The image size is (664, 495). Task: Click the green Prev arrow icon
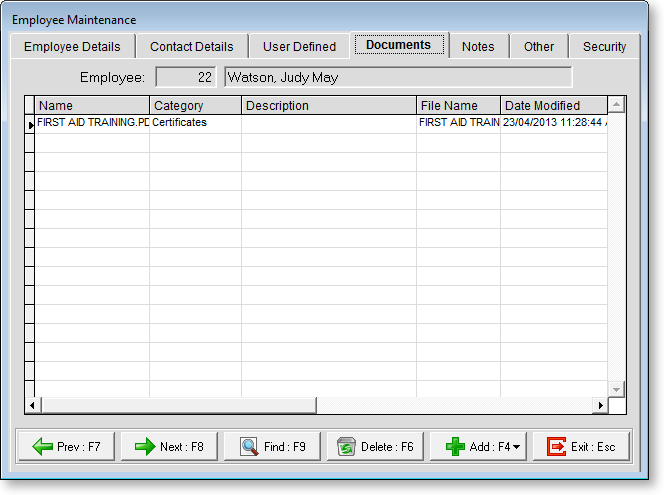(x=42, y=447)
